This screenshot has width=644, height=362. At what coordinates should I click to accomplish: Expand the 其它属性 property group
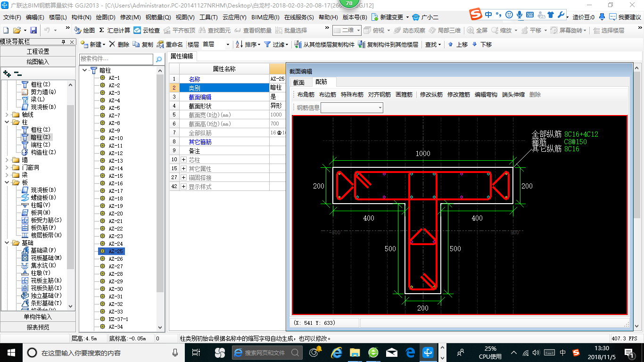(183, 169)
